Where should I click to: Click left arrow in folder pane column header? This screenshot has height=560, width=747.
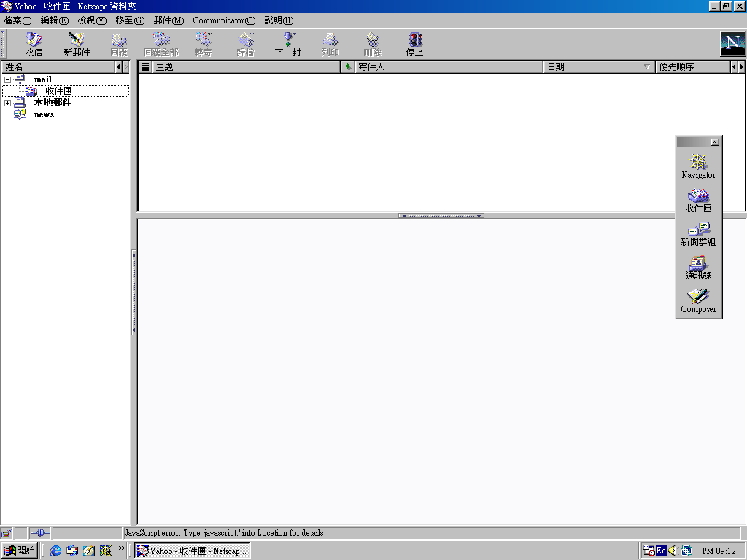click(118, 67)
